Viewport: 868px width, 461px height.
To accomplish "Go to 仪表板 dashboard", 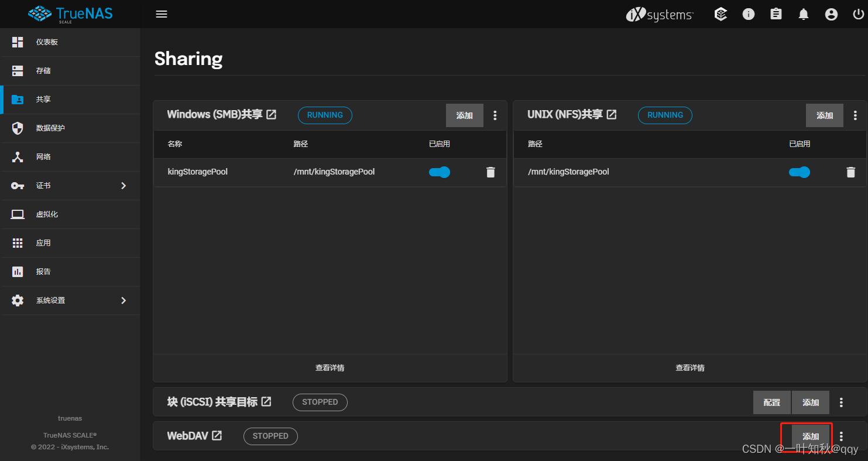I will tap(70, 42).
